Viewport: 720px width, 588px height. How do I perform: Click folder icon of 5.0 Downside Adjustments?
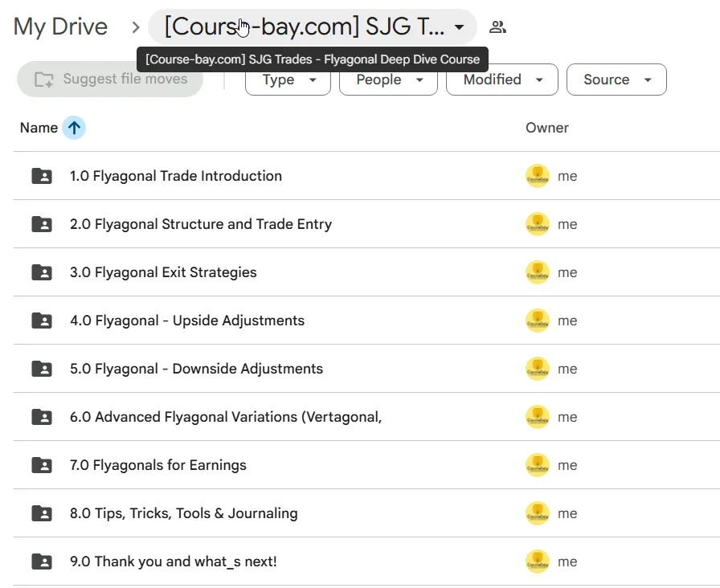[x=42, y=369]
